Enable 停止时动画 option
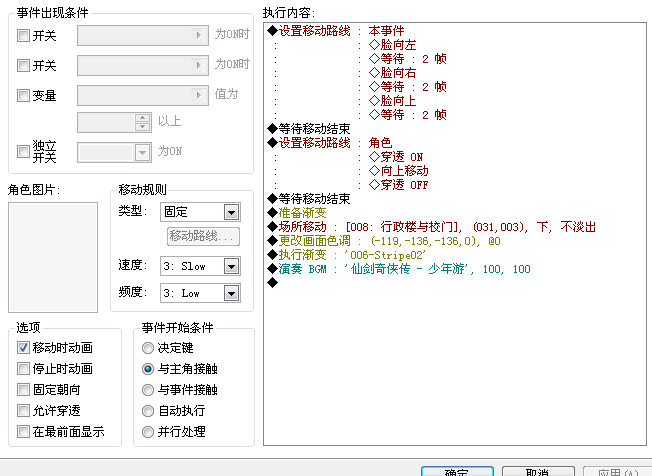Screen dimensions: 652x476 (23, 369)
